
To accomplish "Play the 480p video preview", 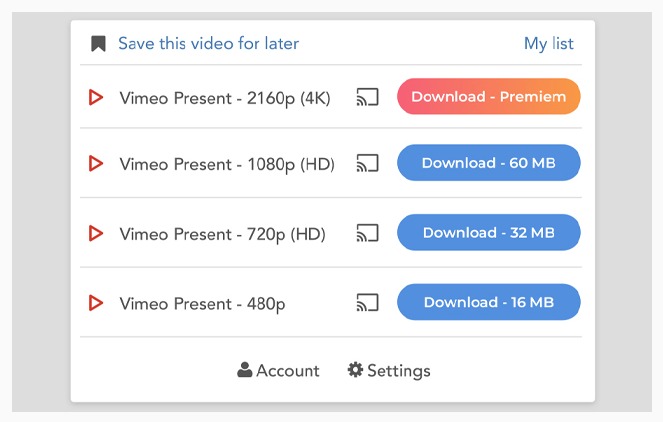I will point(96,303).
